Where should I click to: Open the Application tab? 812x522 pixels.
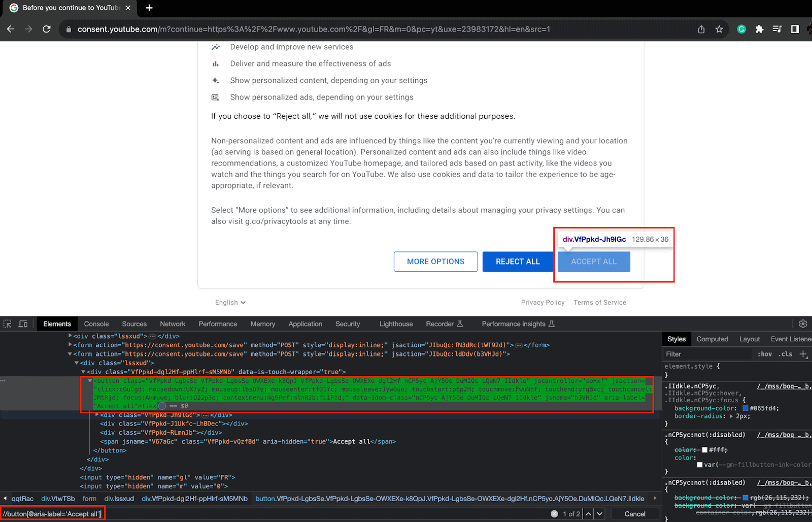point(305,323)
